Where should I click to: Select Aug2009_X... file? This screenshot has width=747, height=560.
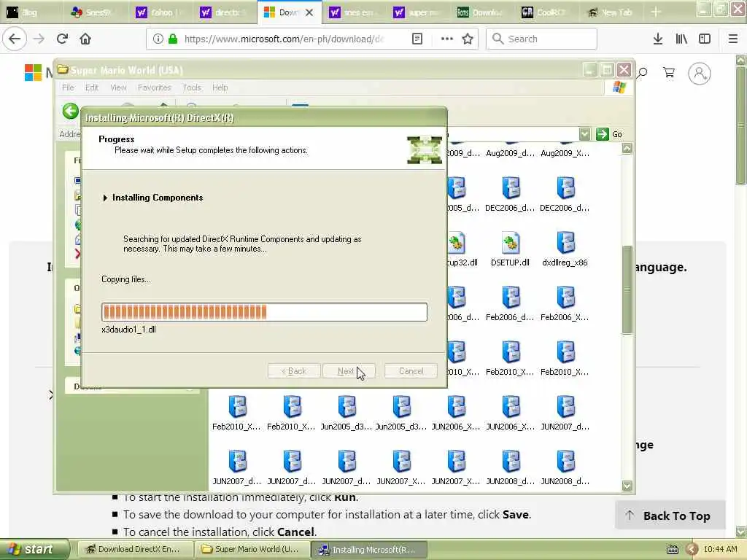[x=565, y=152]
